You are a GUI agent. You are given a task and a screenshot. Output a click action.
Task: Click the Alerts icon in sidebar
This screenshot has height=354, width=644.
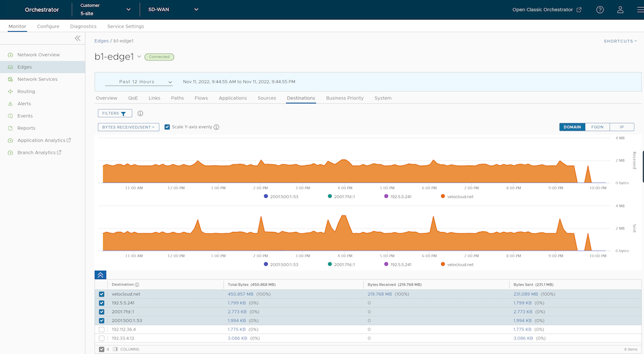(x=10, y=104)
